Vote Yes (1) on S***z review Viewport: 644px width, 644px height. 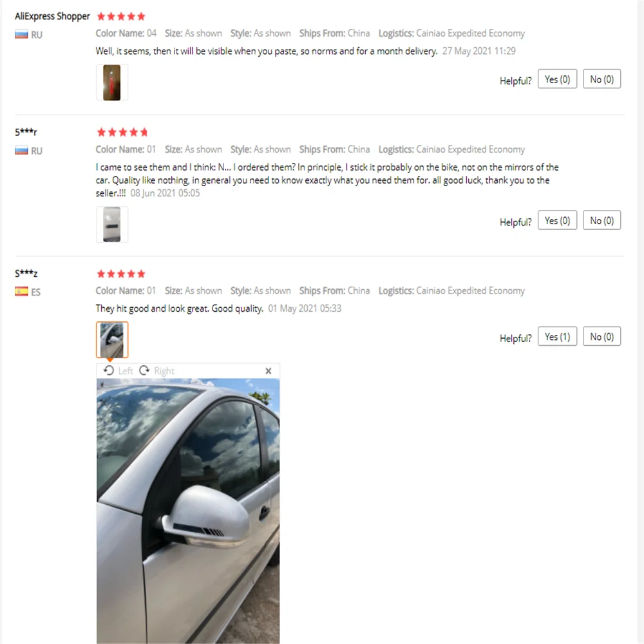pyautogui.click(x=557, y=336)
